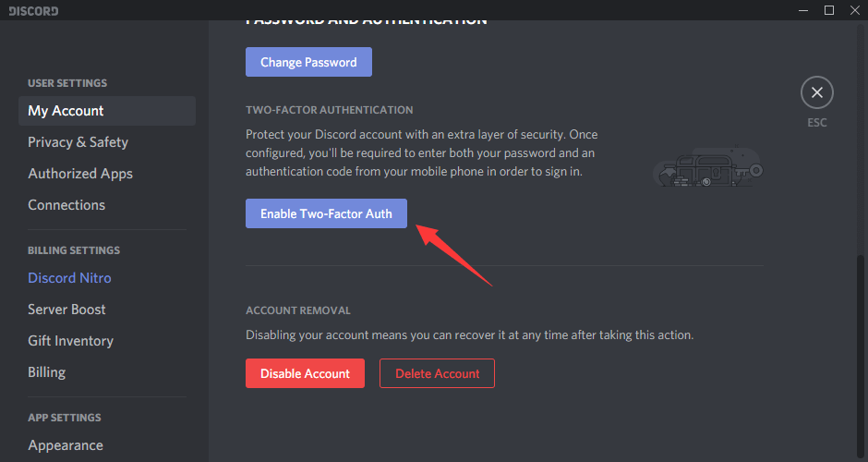Minimize the Discord window
Image resolution: width=868 pixels, height=462 pixels.
tap(803, 10)
